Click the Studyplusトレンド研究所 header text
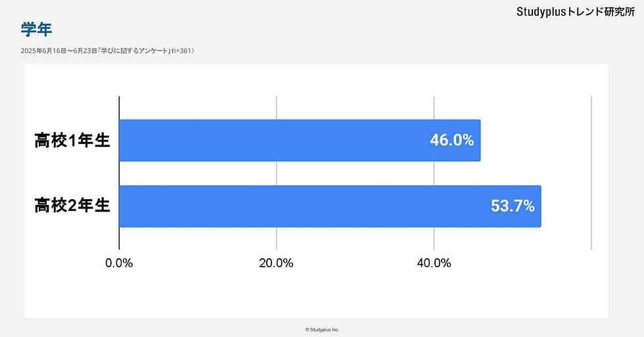Viewport: 644px width, 337px height. pyautogui.click(x=576, y=12)
